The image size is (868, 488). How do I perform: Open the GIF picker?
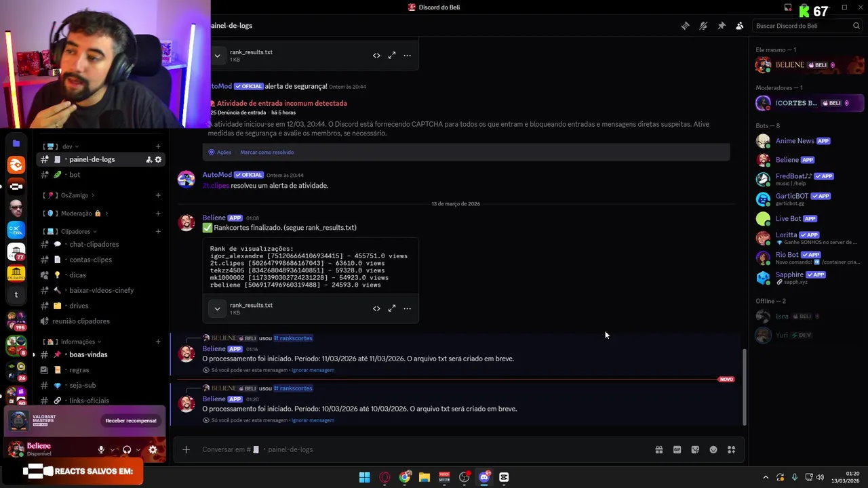click(x=677, y=449)
